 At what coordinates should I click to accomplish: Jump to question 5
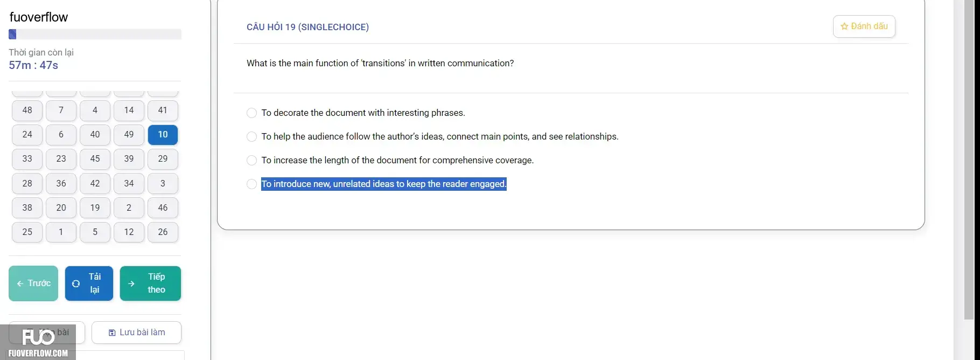(x=95, y=232)
